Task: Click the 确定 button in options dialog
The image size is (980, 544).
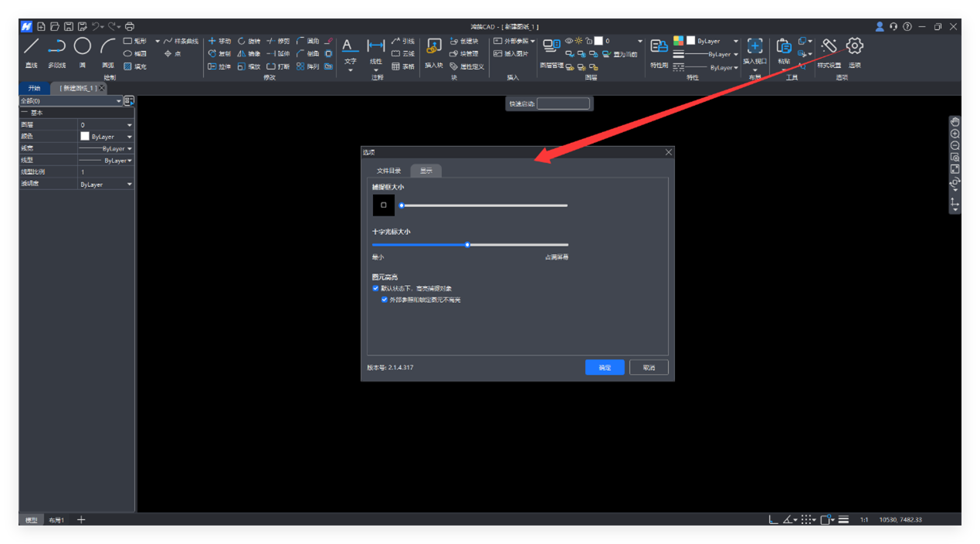Action: [x=604, y=368]
